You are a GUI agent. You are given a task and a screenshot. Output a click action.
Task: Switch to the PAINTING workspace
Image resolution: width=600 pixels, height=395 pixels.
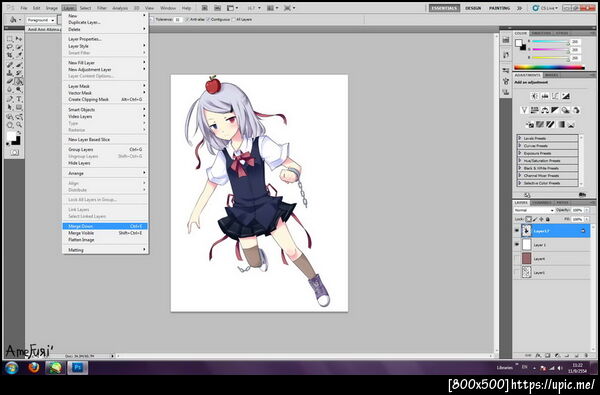coord(499,8)
